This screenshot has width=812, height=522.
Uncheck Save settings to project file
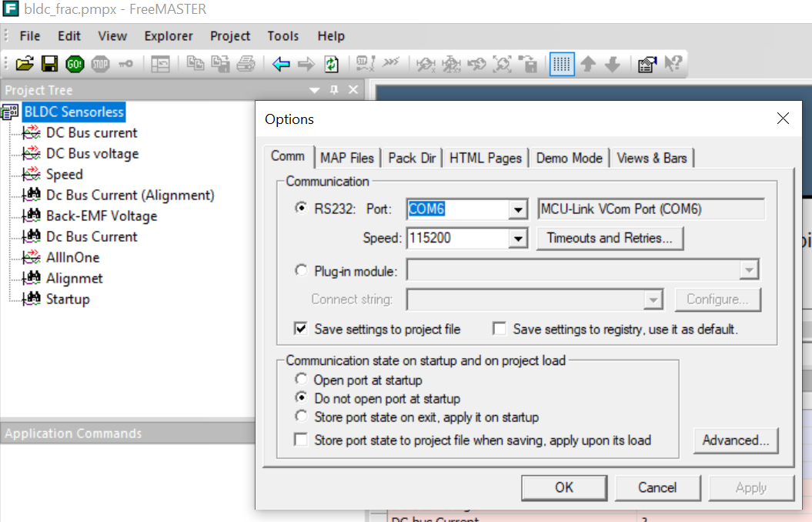301,329
